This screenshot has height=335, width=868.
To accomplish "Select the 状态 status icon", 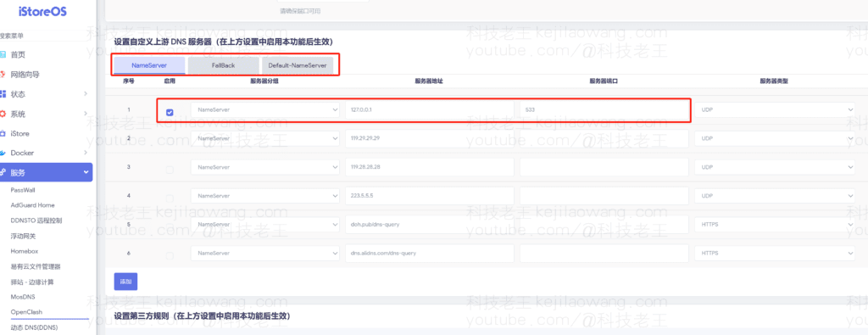I will pos(3,94).
